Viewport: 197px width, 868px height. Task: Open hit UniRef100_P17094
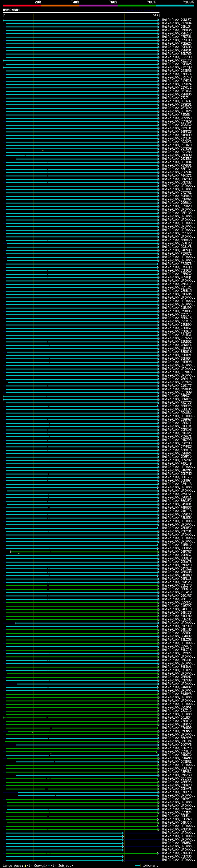pos(176,23)
